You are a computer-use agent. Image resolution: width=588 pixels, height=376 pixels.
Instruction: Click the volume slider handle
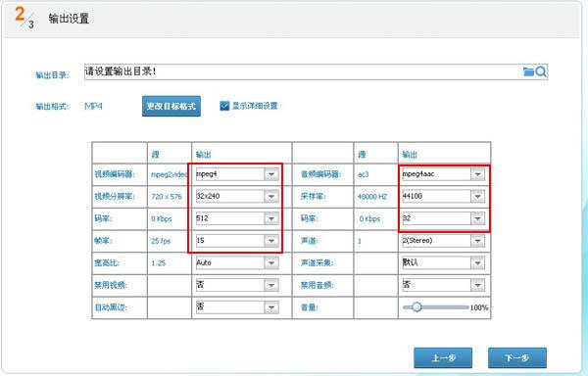(x=416, y=307)
